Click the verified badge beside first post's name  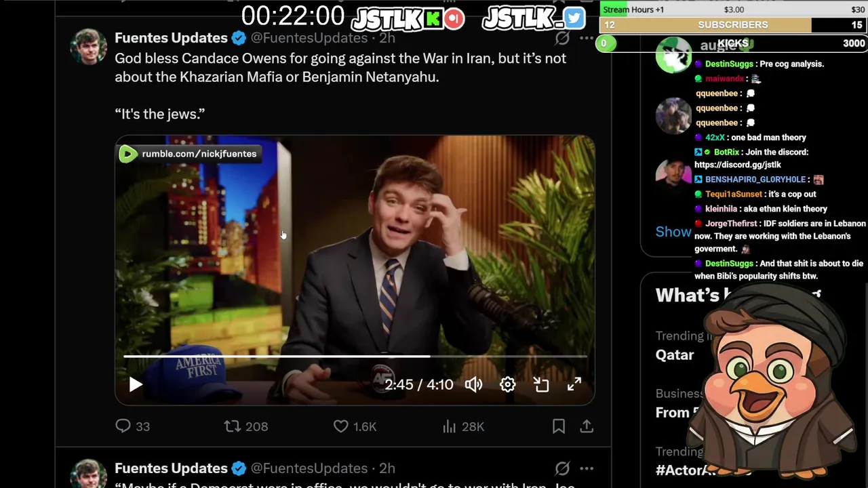pyautogui.click(x=239, y=38)
